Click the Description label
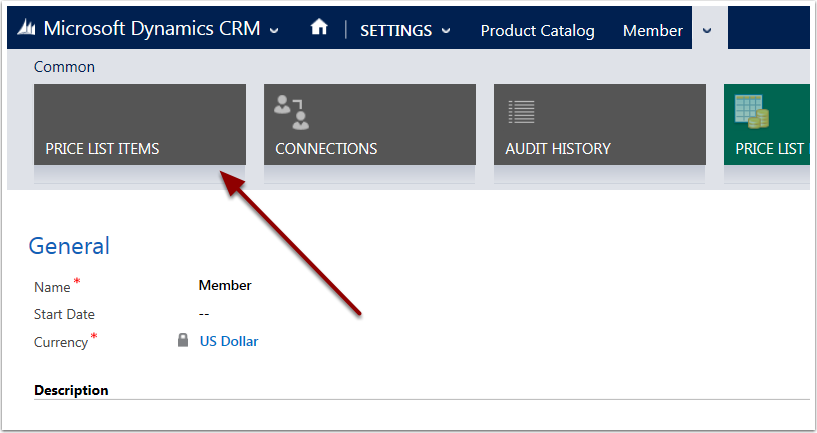The height and width of the screenshot is (433, 817). [71, 390]
